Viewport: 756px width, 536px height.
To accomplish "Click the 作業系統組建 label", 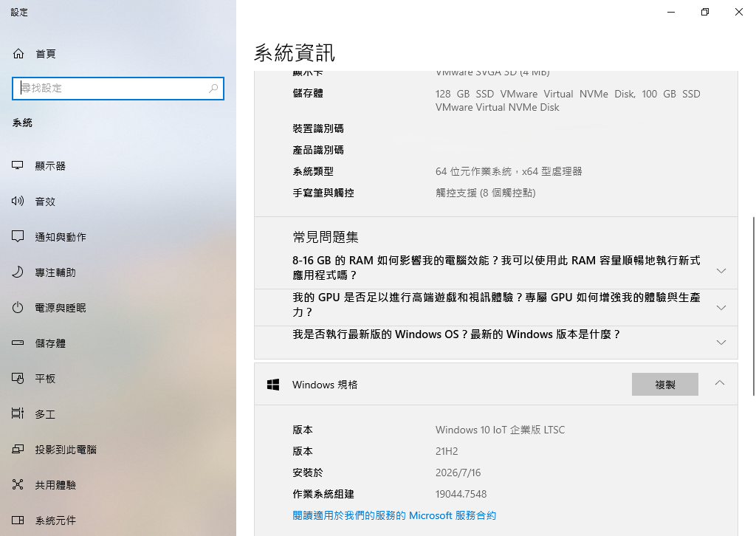I will [x=323, y=495].
